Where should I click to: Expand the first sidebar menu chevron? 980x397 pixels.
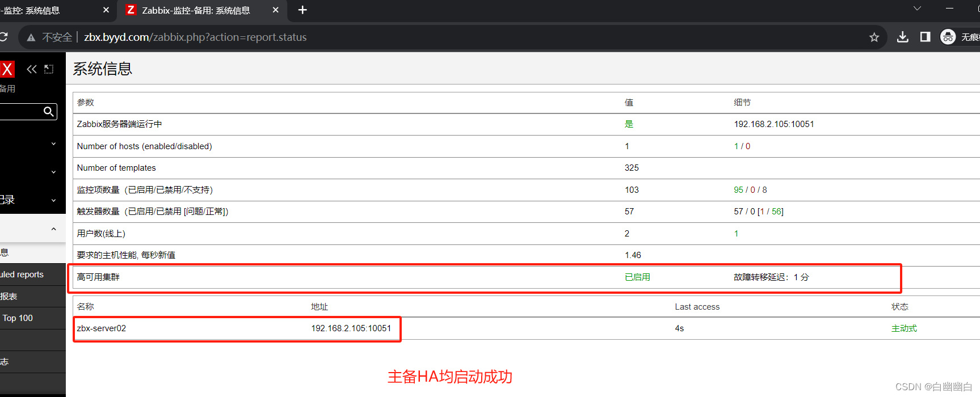(53, 143)
